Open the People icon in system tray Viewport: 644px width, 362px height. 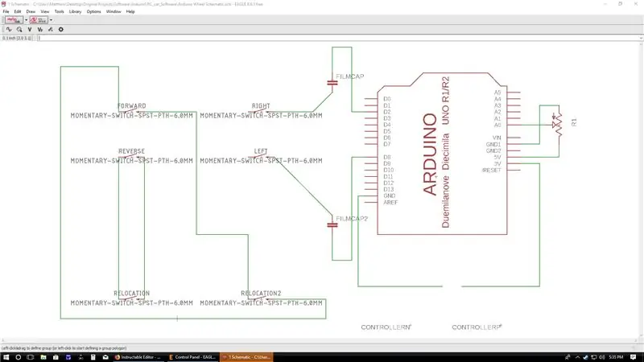568,357
